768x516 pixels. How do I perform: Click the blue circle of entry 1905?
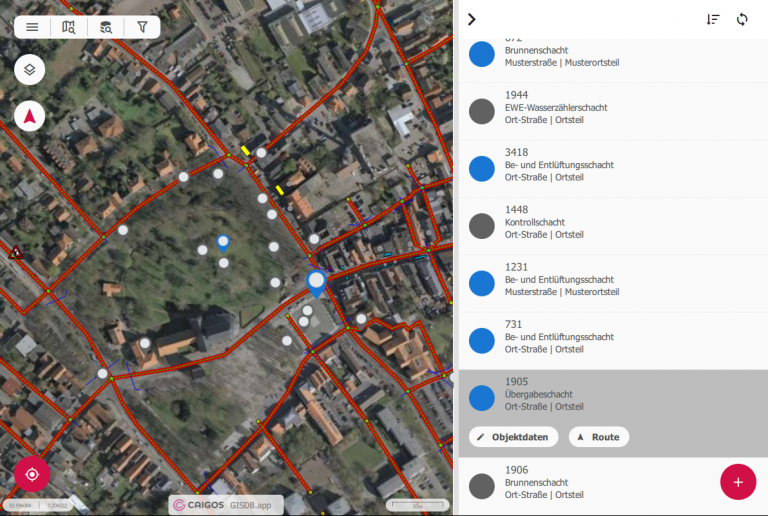click(x=482, y=398)
